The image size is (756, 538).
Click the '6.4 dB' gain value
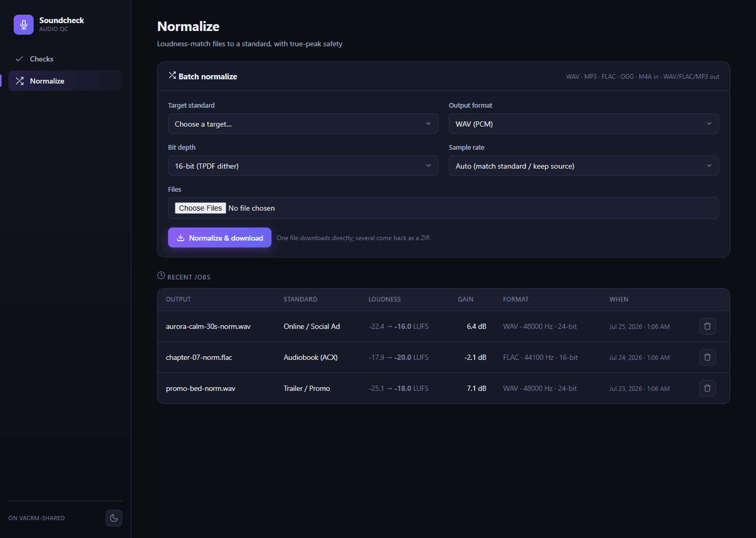[x=477, y=326]
